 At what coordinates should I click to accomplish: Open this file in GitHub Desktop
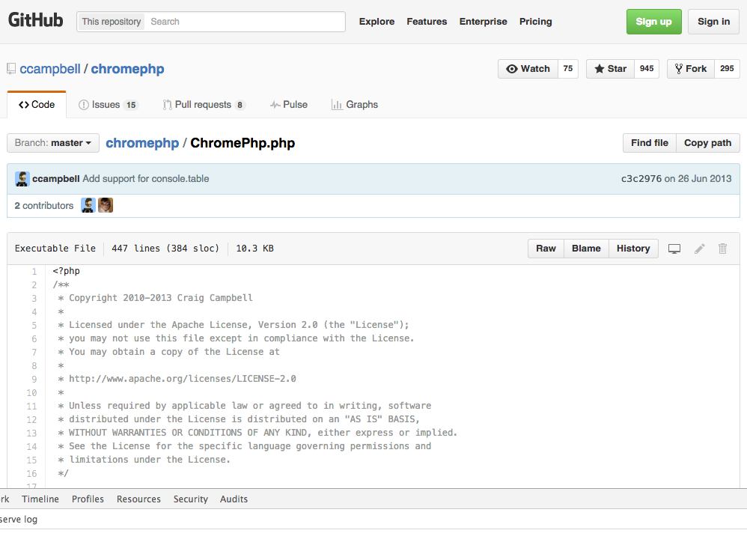(674, 248)
